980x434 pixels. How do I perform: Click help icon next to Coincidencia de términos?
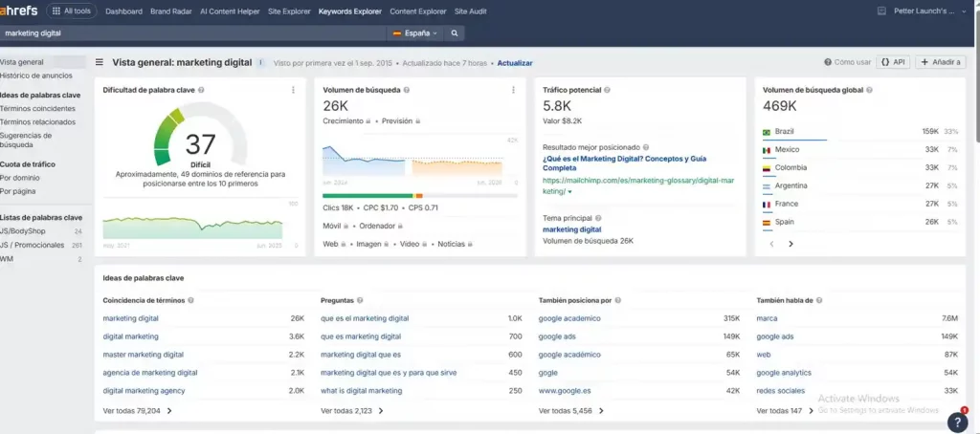(x=190, y=300)
